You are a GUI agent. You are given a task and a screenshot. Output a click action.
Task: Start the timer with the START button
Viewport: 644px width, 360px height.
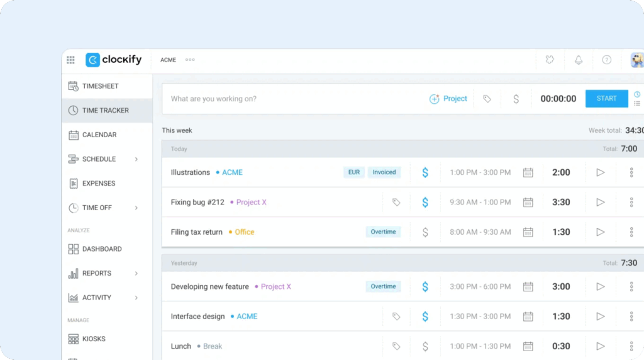(x=607, y=99)
